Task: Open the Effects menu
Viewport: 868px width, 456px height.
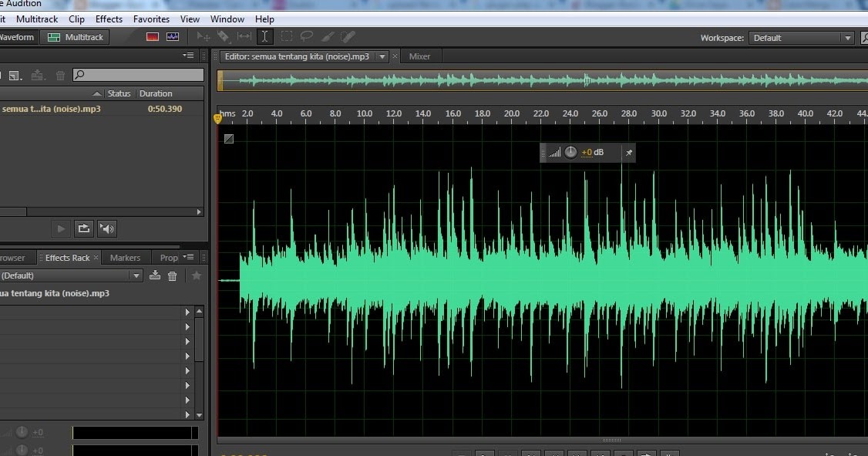Action: 109,19
